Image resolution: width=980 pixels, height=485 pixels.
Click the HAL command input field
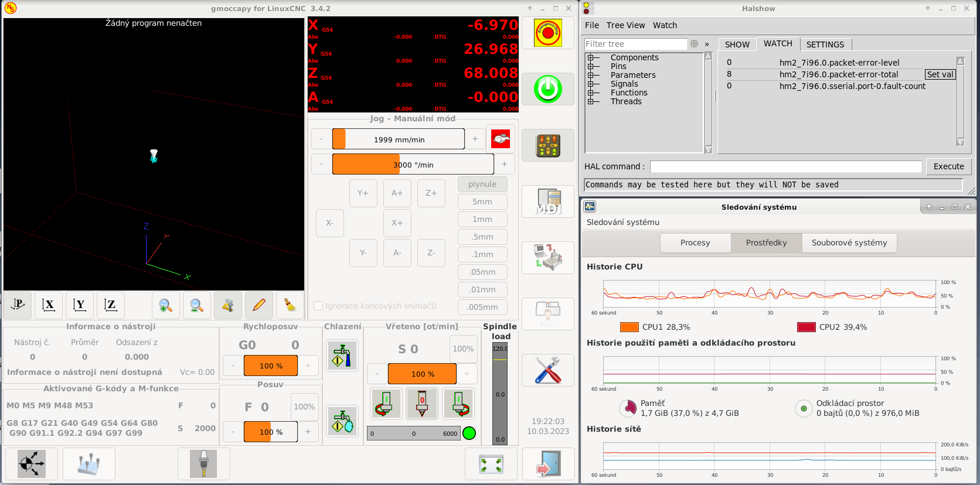785,166
